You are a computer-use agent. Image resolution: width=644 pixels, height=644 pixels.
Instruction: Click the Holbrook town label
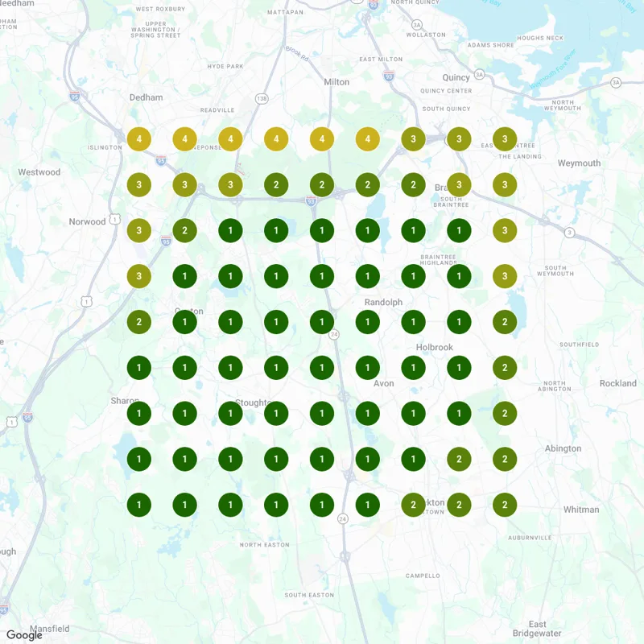click(x=435, y=348)
